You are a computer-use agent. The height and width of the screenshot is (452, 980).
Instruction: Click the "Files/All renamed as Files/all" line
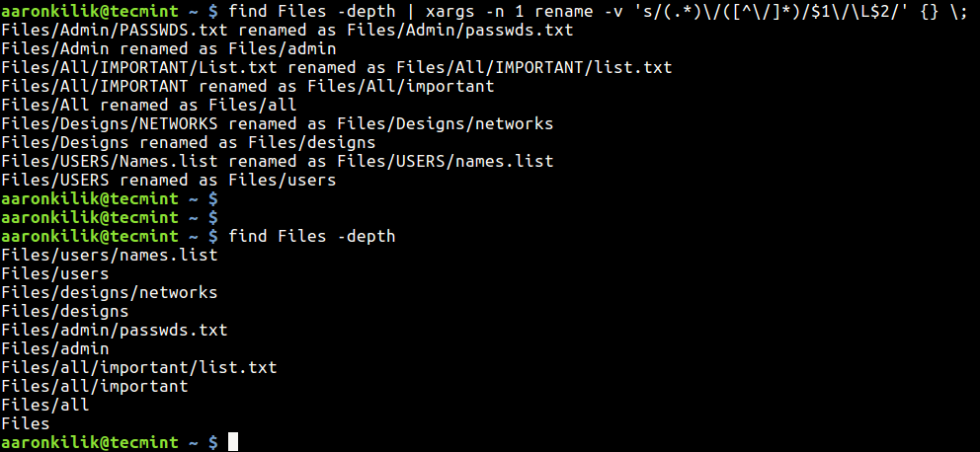148,105
